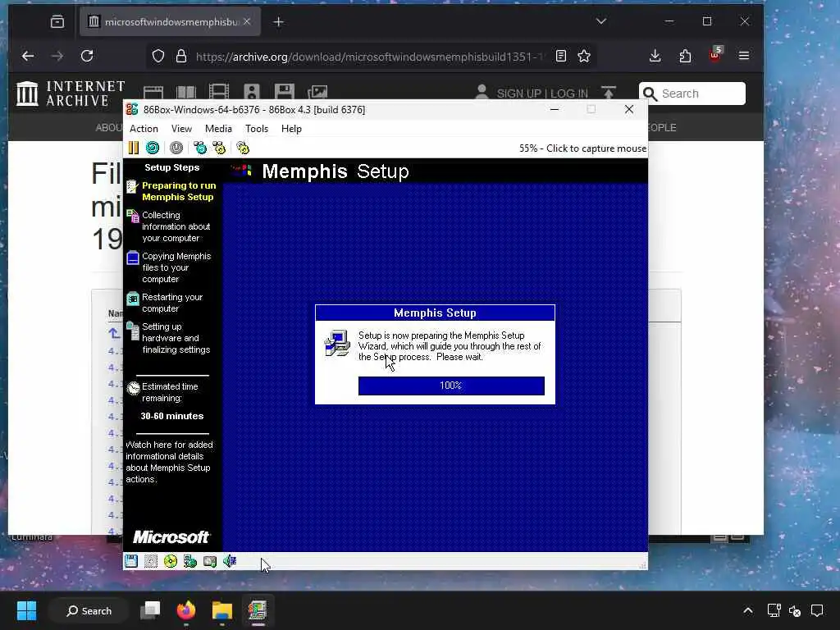Click the Internet Archive logo
840x630 pixels.
pos(71,94)
